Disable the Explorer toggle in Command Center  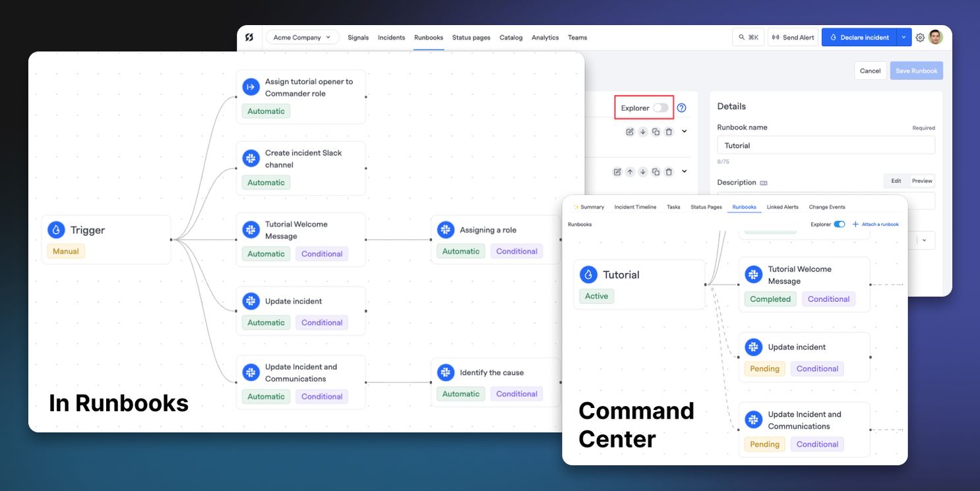tap(840, 224)
